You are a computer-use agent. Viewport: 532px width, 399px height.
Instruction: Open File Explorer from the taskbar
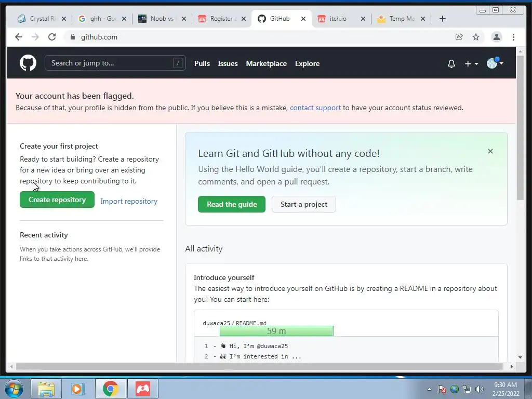click(x=46, y=389)
